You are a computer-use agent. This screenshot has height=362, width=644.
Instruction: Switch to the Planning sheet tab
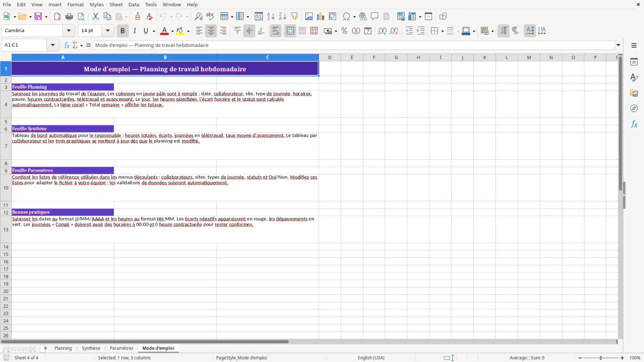point(63,349)
